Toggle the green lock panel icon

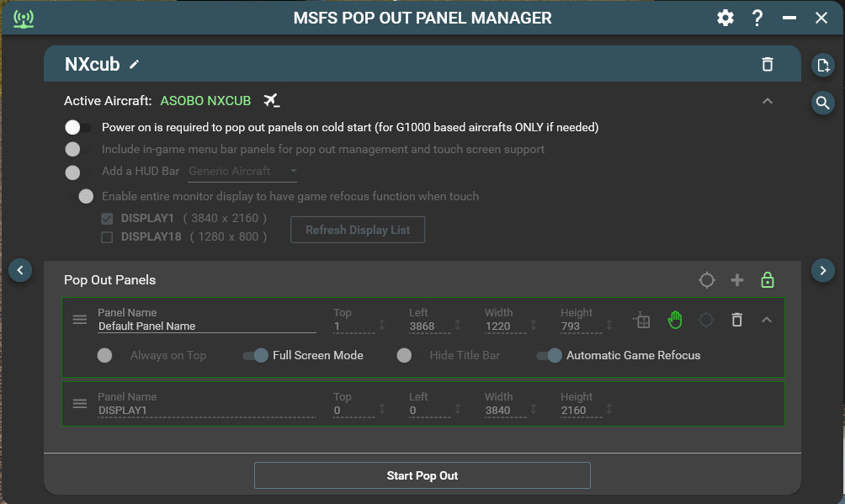(x=767, y=280)
